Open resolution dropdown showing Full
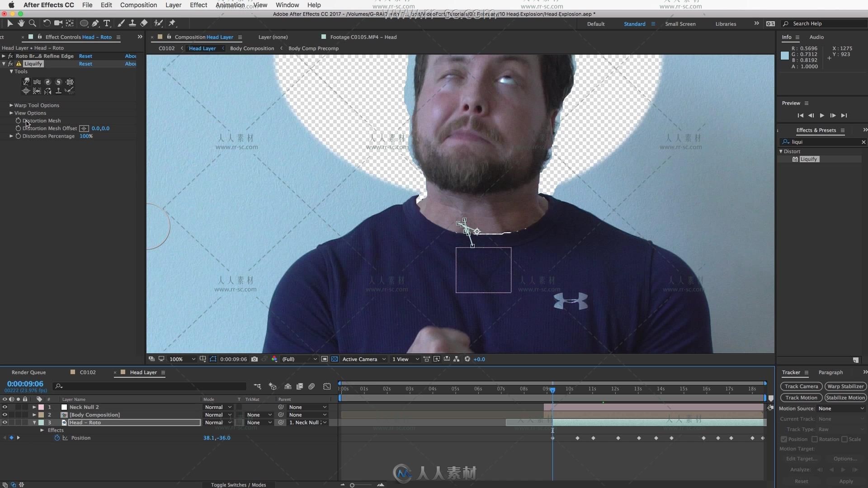 point(299,359)
